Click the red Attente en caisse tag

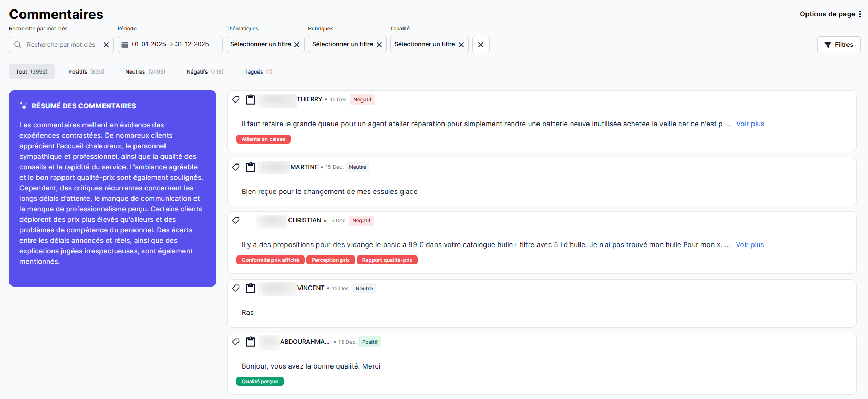(263, 139)
